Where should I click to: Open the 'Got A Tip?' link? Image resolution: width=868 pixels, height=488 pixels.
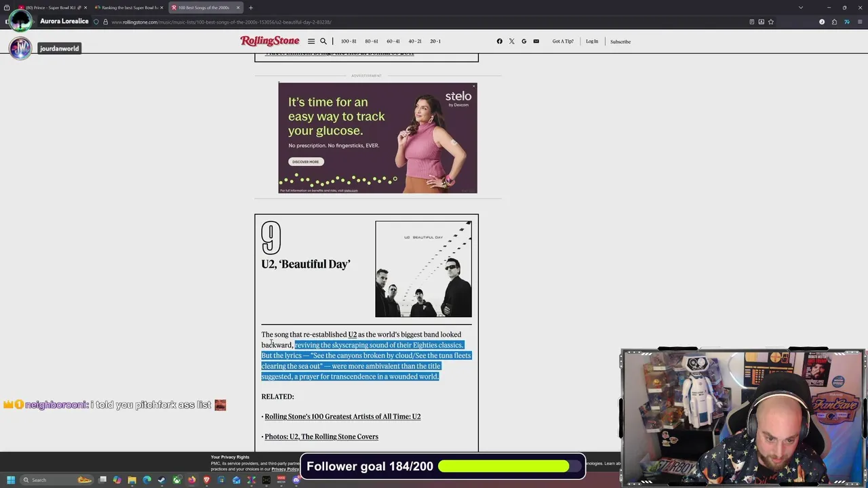(x=563, y=41)
